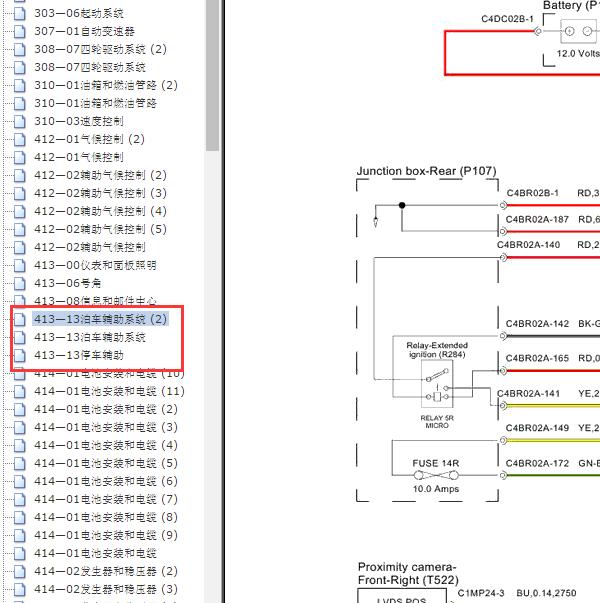Click connector label C4BR02A-172
The image size is (600, 603).
tap(537, 463)
